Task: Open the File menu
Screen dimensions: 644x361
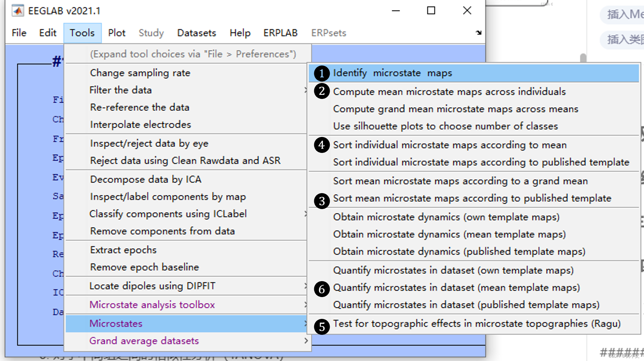Action: pos(19,33)
